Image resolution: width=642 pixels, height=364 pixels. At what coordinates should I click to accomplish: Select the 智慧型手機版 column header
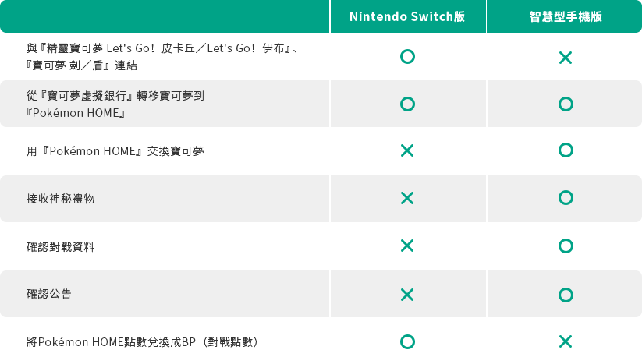click(565, 16)
